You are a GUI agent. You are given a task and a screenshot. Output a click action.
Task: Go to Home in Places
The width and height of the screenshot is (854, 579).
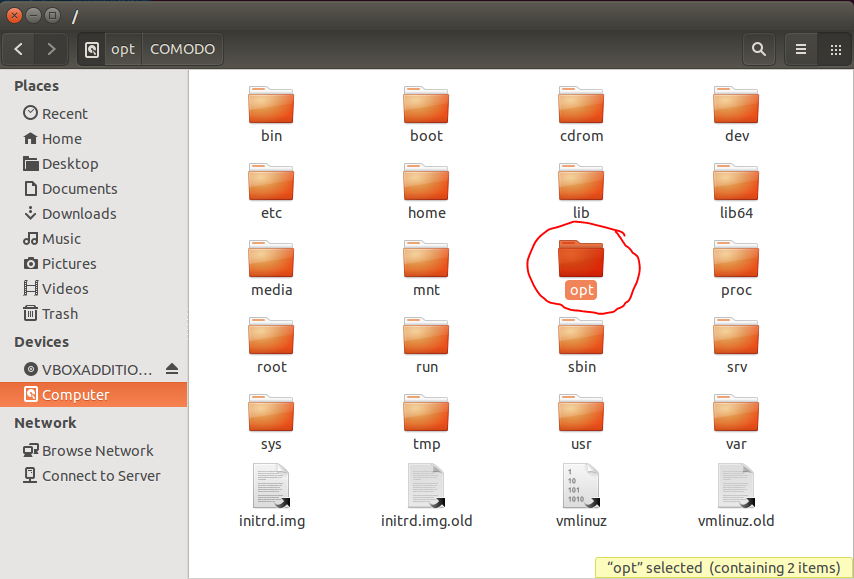pyautogui.click(x=61, y=139)
